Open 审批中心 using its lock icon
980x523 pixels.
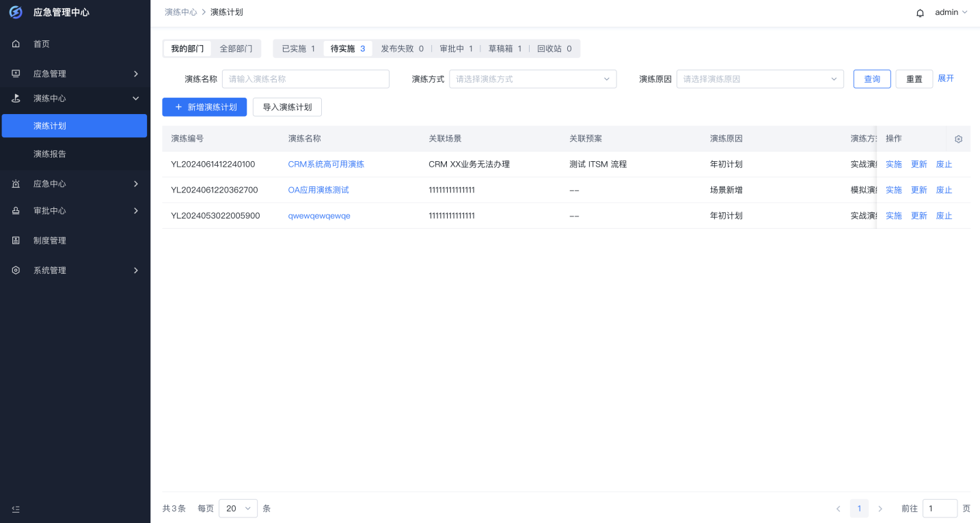coord(16,210)
